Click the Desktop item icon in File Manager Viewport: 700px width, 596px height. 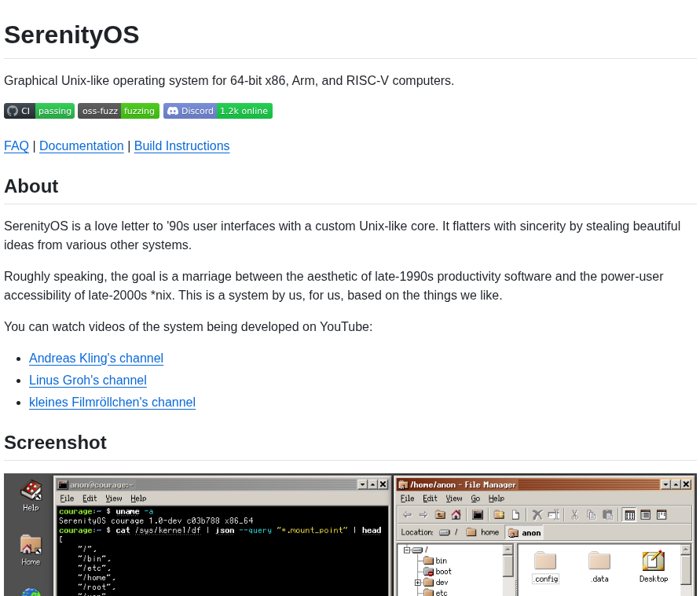pyautogui.click(x=653, y=561)
